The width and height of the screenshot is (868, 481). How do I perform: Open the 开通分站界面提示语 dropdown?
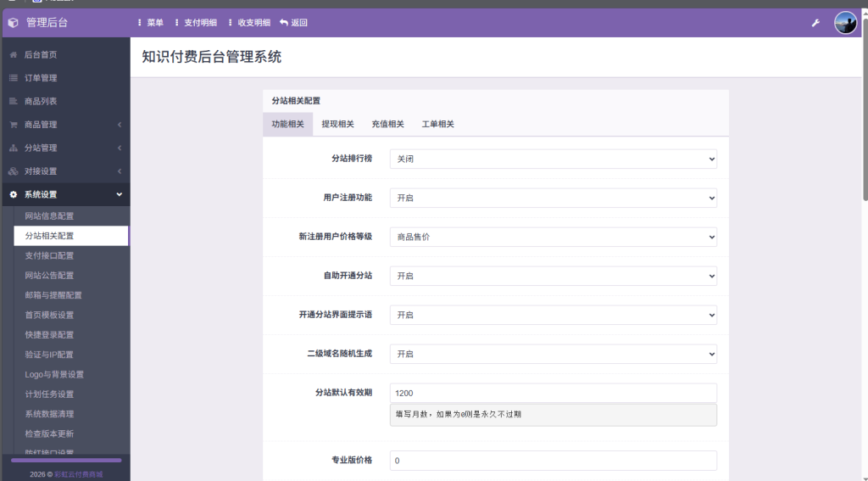(553, 315)
